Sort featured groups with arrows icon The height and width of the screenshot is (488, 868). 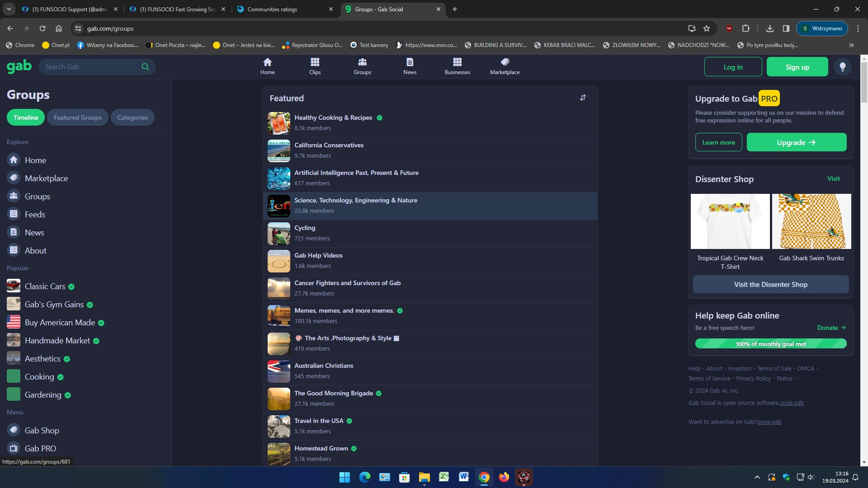click(x=583, y=98)
